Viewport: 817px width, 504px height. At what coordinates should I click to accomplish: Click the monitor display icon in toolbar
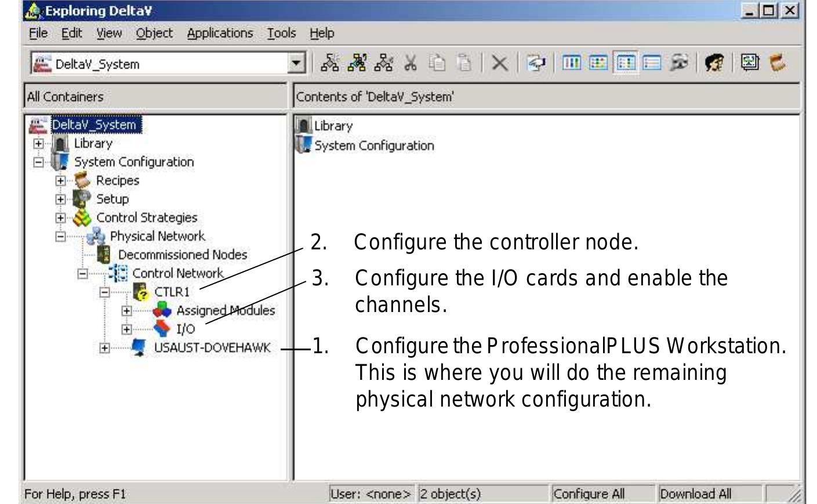pos(750,63)
